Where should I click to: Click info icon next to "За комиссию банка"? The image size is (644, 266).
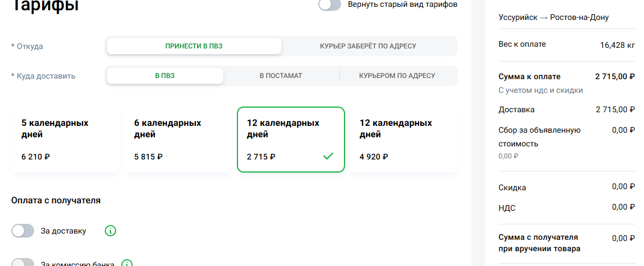(x=127, y=264)
